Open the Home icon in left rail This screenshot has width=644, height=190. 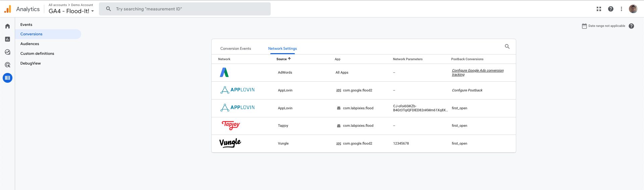click(x=7, y=26)
